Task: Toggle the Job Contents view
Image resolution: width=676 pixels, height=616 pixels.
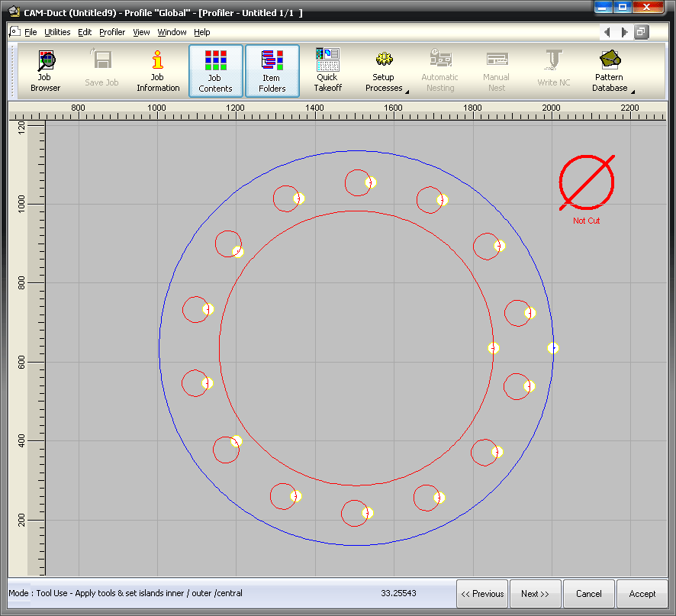Action: (216, 71)
